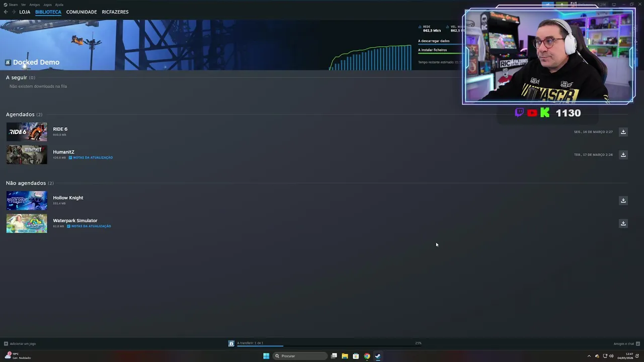The height and width of the screenshot is (362, 644).
Task: Launch File Explorer from taskbar
Action: click(x=345, y=356)
